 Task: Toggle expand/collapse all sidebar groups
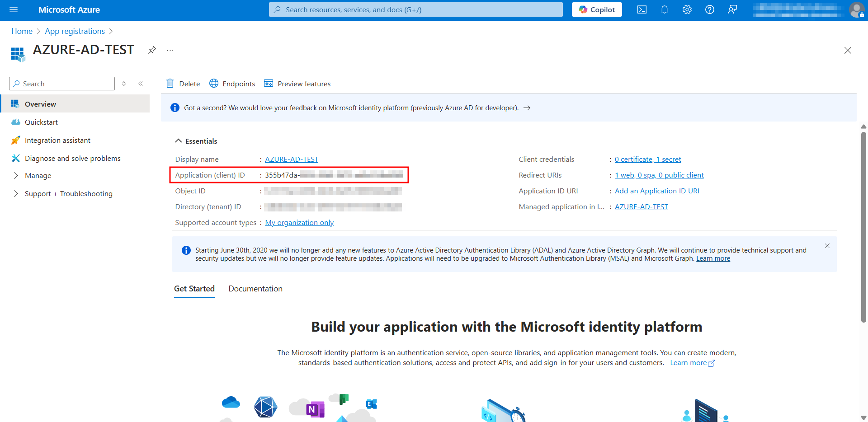124,84
